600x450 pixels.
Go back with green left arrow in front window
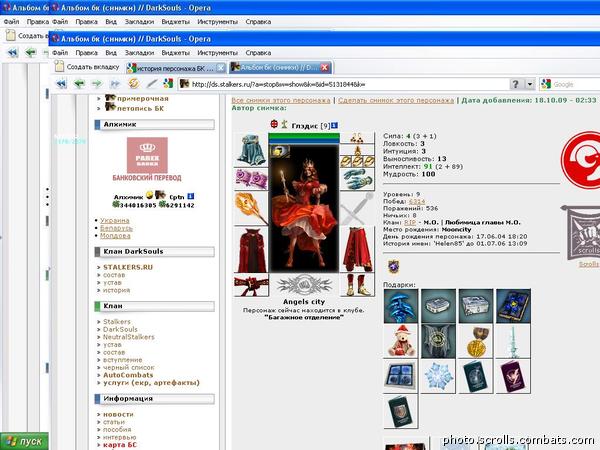[79, 83]
